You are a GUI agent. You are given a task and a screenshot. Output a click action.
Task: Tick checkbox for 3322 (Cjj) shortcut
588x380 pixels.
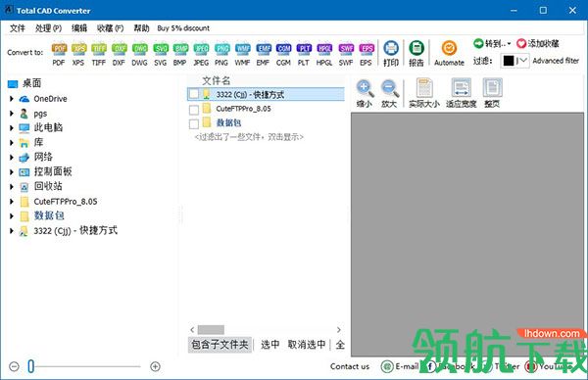pos(194,94)
